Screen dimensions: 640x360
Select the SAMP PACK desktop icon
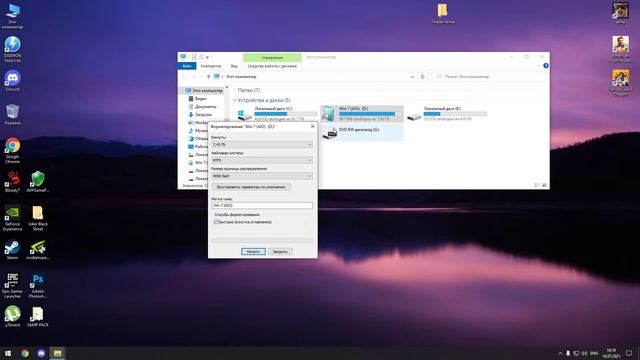click(x=38, y=316)
